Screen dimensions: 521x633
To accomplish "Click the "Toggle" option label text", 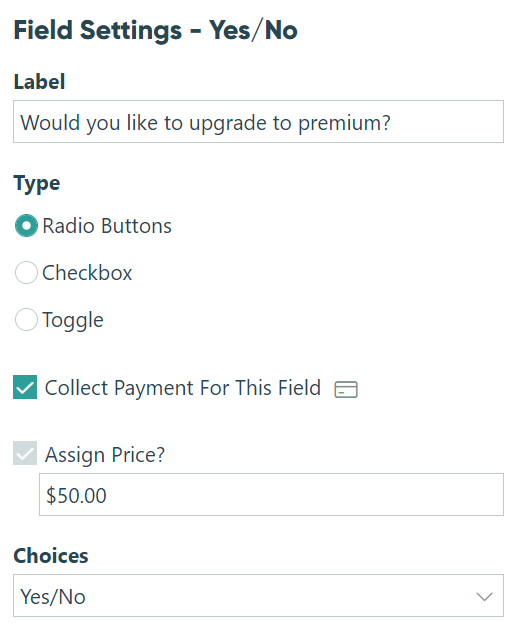I will 73,321.
